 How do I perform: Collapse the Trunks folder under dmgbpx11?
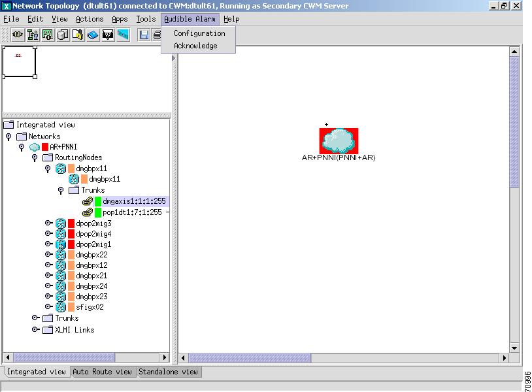tap(61, 191)
